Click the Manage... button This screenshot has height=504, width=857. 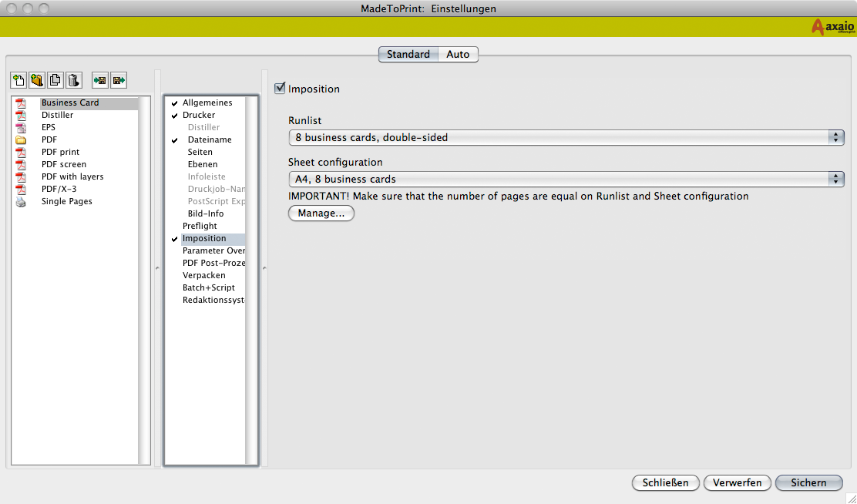[x=321, y=213]
